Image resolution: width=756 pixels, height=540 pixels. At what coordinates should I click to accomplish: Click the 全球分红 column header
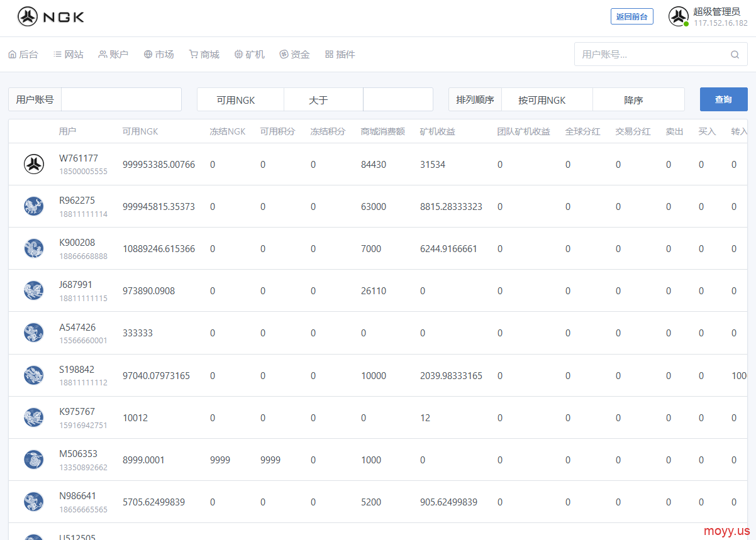click(583, 131)
